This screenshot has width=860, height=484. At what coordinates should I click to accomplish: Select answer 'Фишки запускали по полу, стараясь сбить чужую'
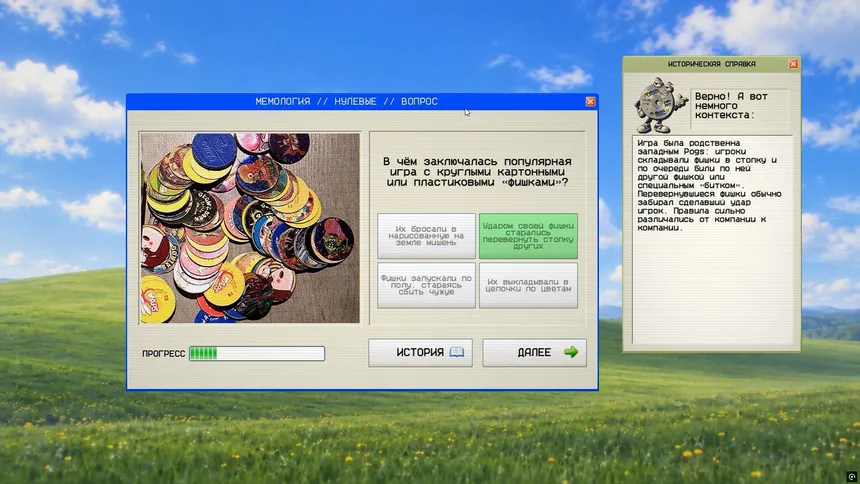(x=426, y=285)
